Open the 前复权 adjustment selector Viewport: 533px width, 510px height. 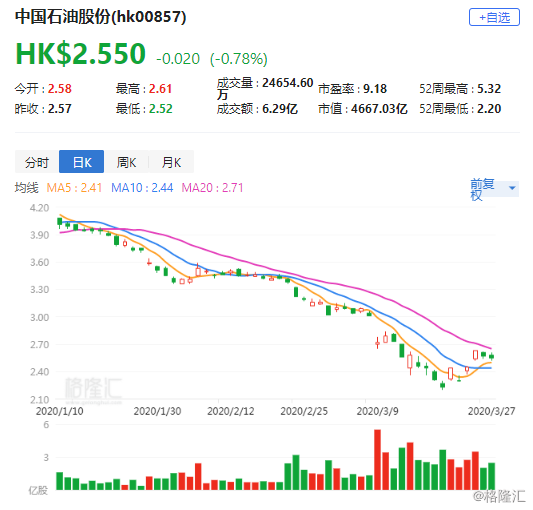pyautogui.click(x=494, y=189)
